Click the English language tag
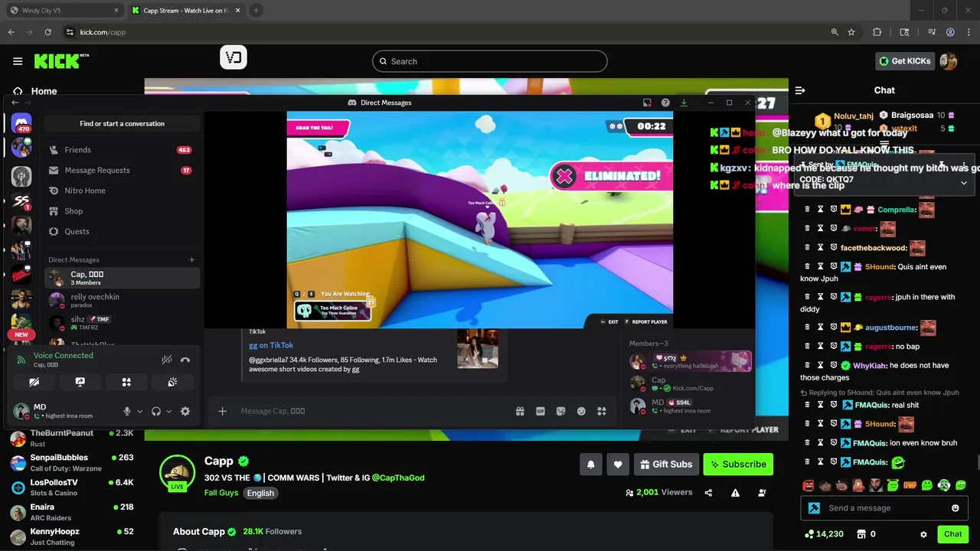 (x=260, y=493)
